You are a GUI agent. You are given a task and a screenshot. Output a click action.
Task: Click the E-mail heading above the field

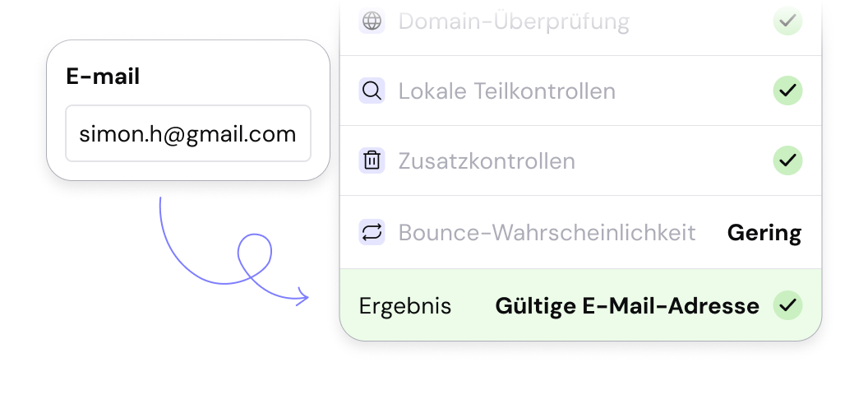[x=103, y=77]
